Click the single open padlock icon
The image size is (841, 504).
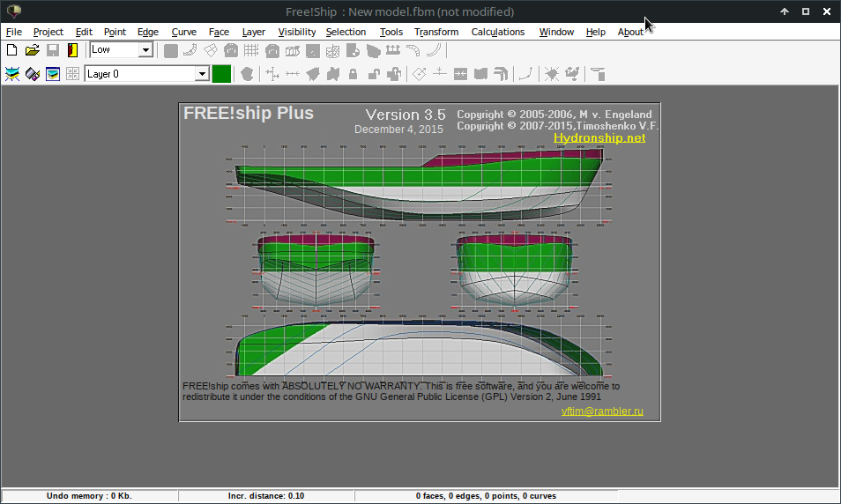(x=374, y=74)
